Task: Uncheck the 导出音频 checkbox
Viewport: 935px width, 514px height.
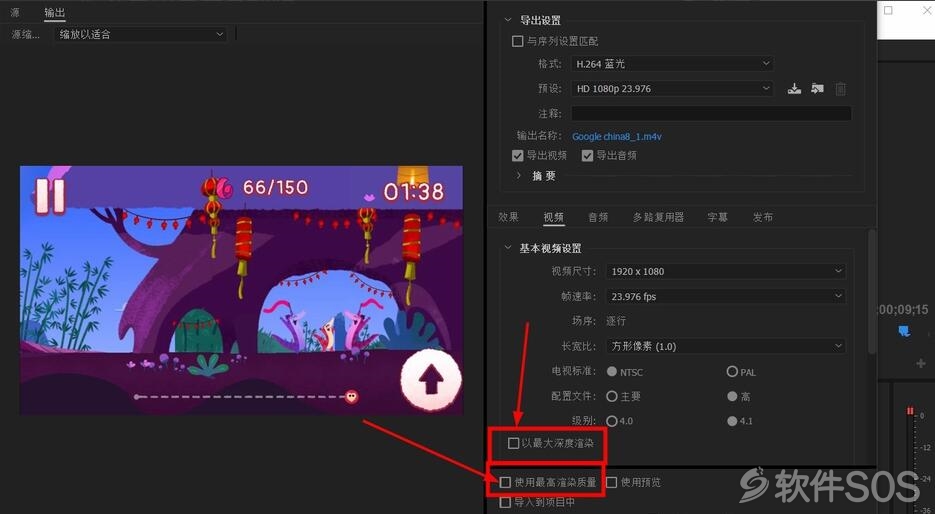Action: click(x=587, y=156)
